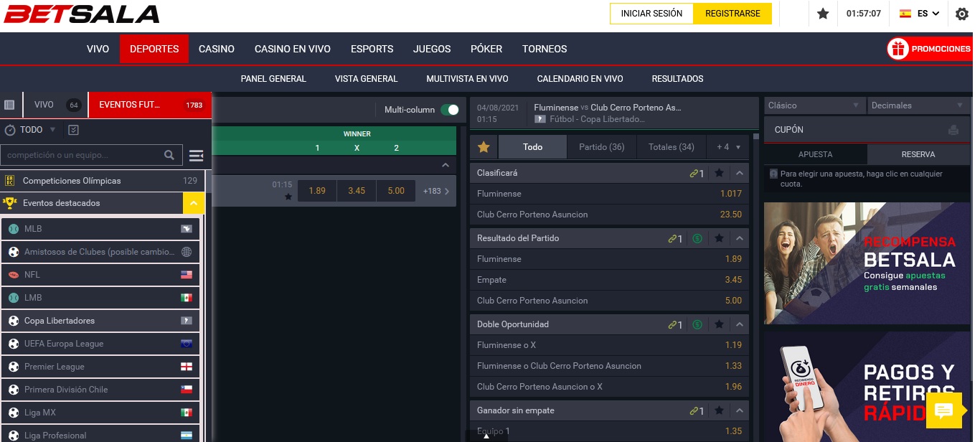Favorite the 01:15 match with star
The width and height of the screenshot is (980, 442).
pyautogui.click(x=288, y=197)
